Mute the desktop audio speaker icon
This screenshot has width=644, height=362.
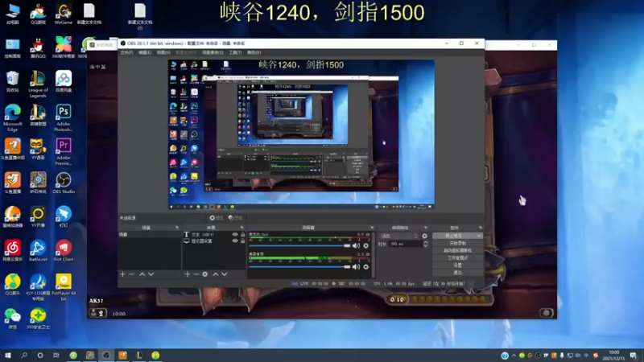[x=356, y=267]
